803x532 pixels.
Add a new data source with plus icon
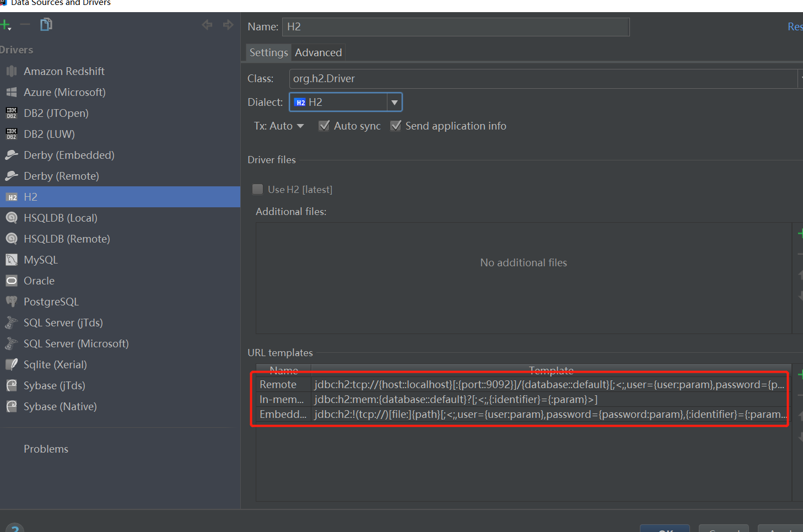coord(4,25)
